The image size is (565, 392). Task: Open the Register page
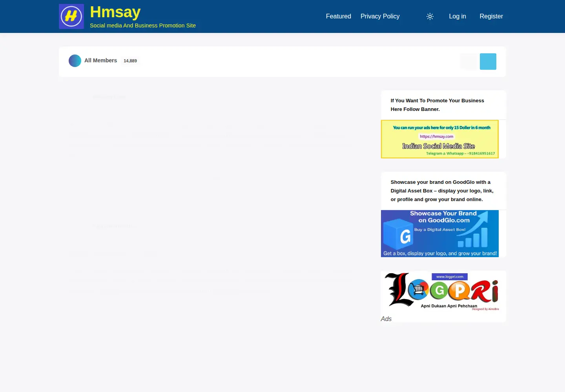tap(491, 16)
